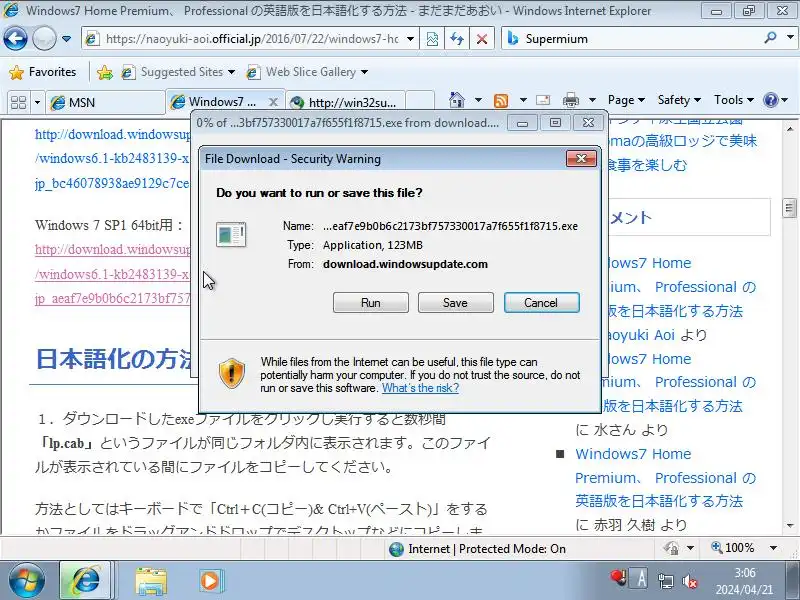Click the Internet Explorer taskbar icon
800x600 pixels.
coord(86,581)
